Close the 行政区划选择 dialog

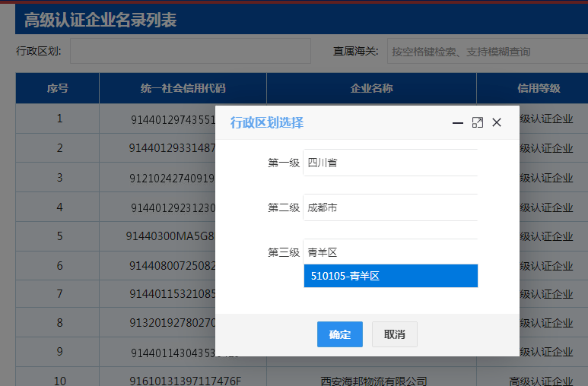pyautogui.click(x=497, y=122)
